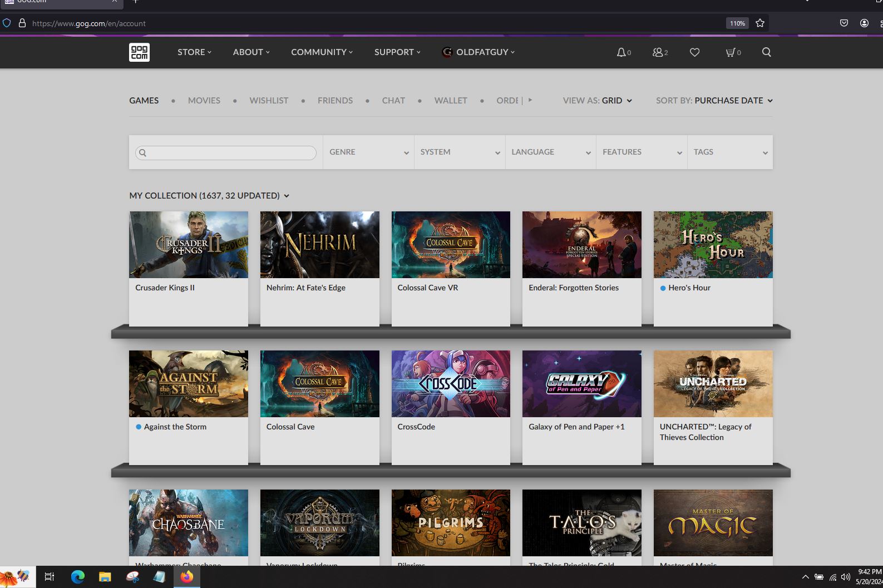Open Enderal: Forgotten Stories card
Viewport: 883px width, 588px height.
(x=582, y=268)
